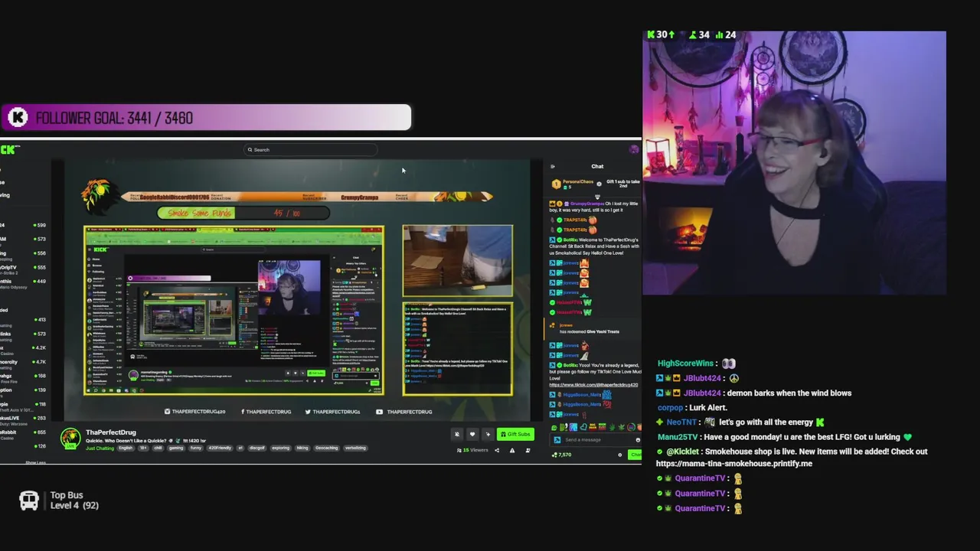Click the user avatar icon at top right
Screen dimensions: 980x551
pos(634,150)
